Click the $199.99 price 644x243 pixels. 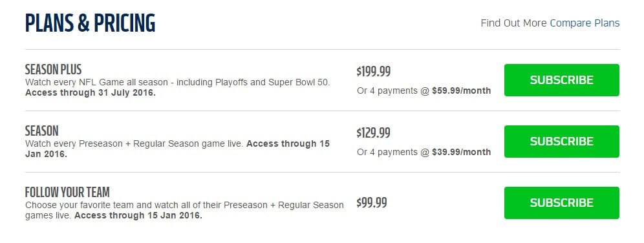pyautogui.click(x=373, y=72)
